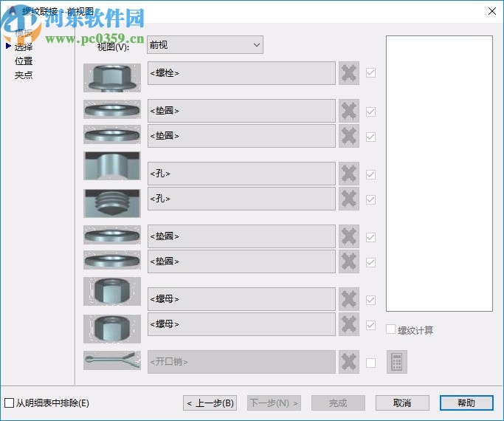Go to the 选择 step
The image size is (504, 421).
(x=23, y=47)
